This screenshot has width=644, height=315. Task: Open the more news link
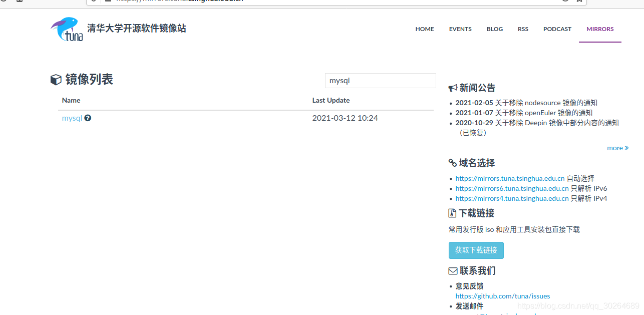coord(617,148)
